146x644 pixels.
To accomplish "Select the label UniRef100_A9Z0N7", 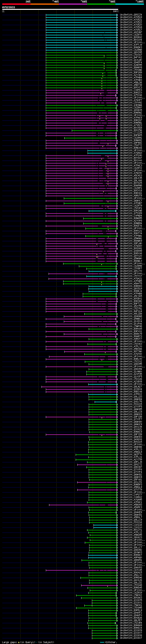I will click(131, 32).
